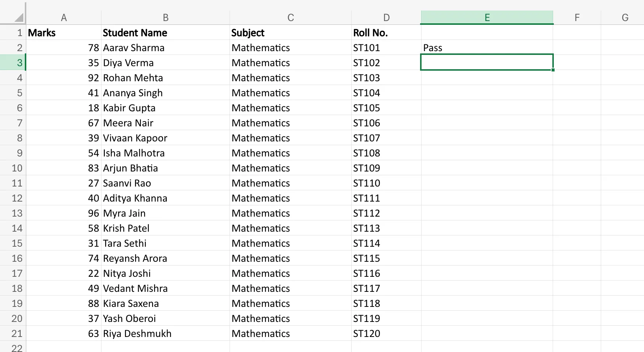This screenshot has height=352, width=644.
Task: Select the ST120 roll number cell
Action: [386, 333]
